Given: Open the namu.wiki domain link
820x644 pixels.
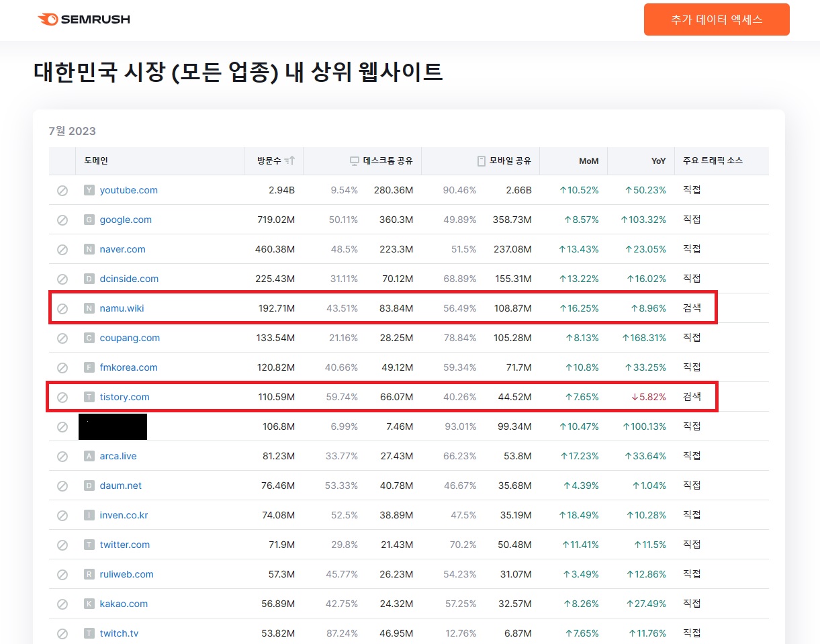Looking at the screenshot, I should (122, 308).
